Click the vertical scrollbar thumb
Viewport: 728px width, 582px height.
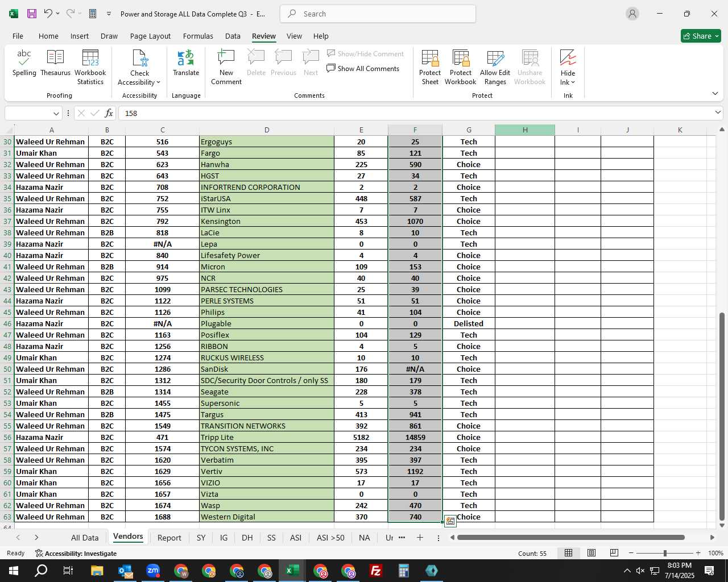pos(722,416)
